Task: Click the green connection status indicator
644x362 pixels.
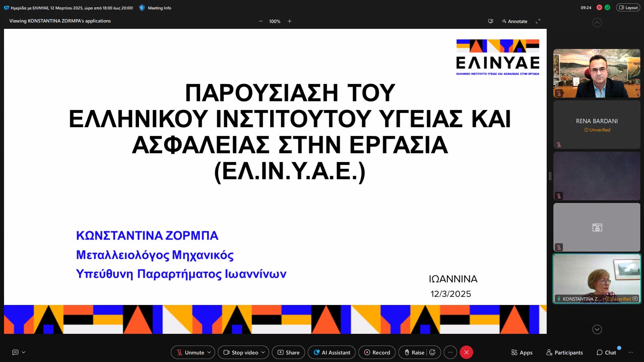Action: (607, 7)
